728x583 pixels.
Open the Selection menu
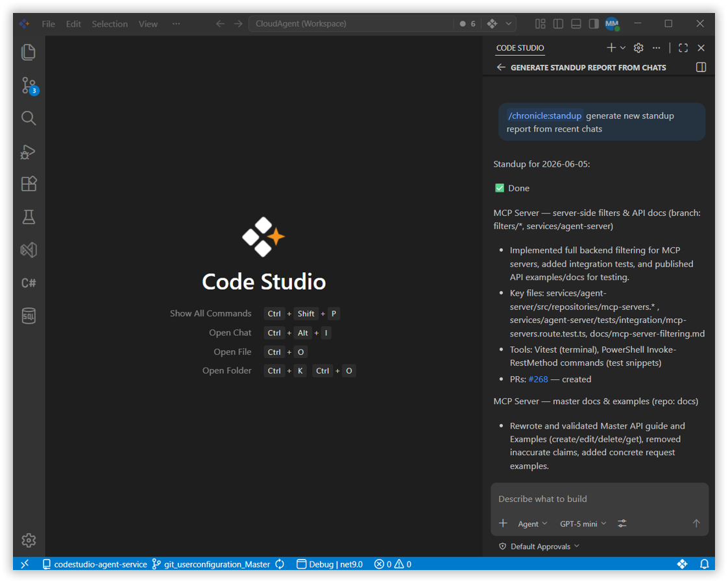tap(110, 24)
